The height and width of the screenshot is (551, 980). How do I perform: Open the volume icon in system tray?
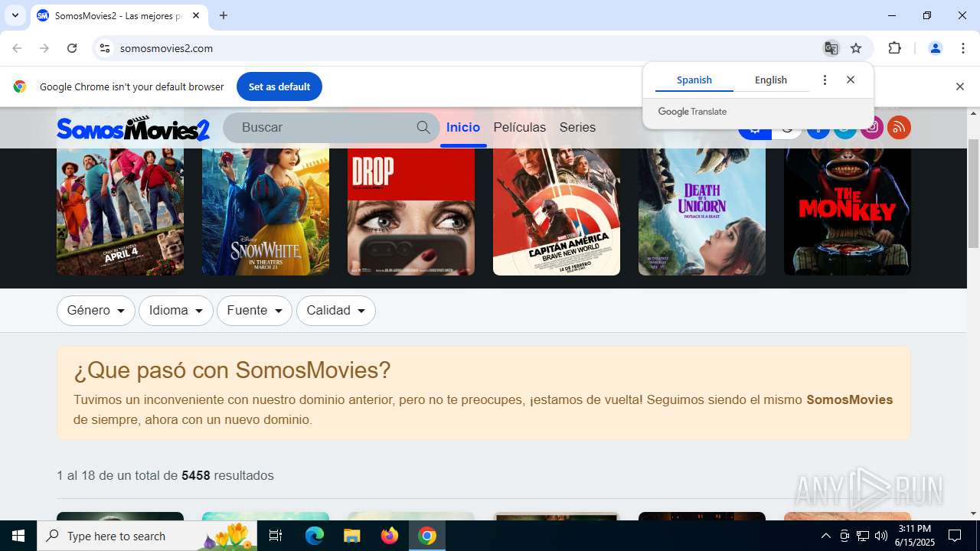tap(881, 536)
